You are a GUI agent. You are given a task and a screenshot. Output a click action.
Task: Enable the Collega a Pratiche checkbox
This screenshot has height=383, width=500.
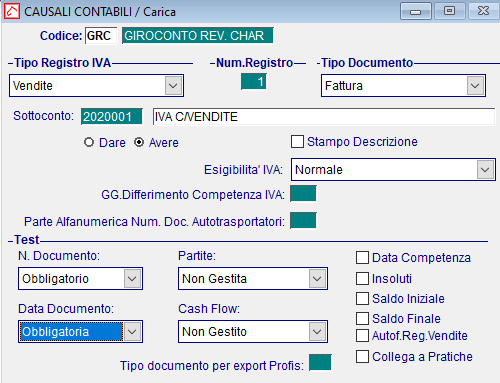tap(362, 356)
